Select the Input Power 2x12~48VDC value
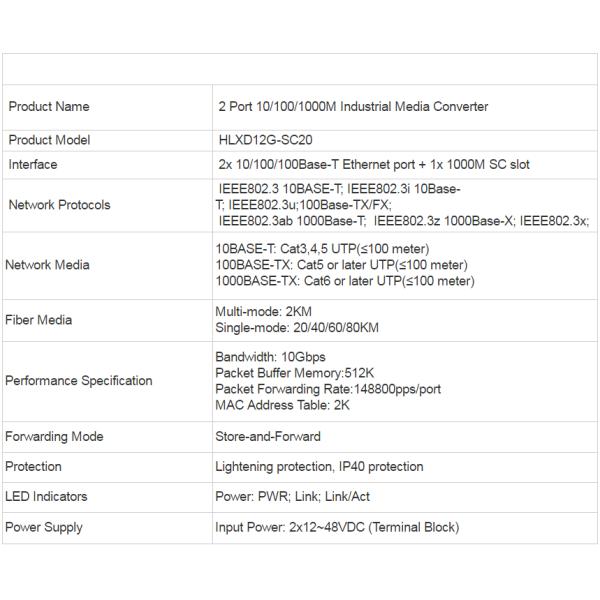The height and width of the screenshot is (600, 600). click(337, 527)
